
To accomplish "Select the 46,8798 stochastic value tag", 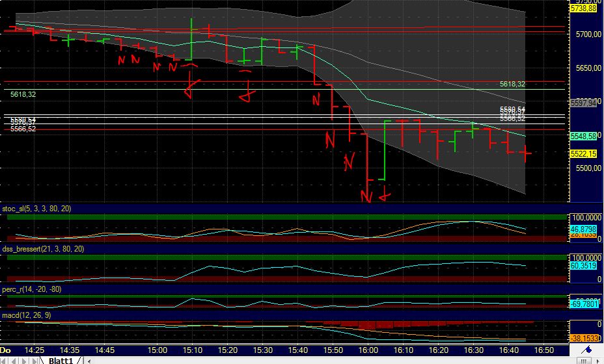I will tap(583, 230).
